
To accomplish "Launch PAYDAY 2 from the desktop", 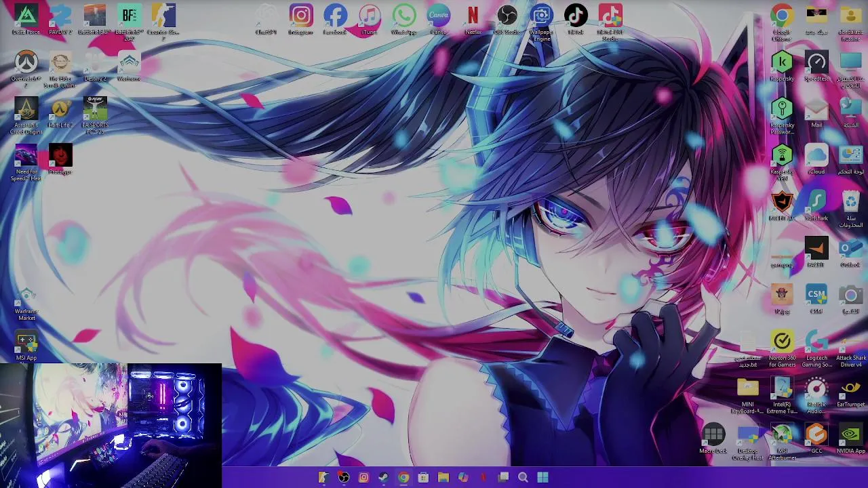I will [60, 20].
